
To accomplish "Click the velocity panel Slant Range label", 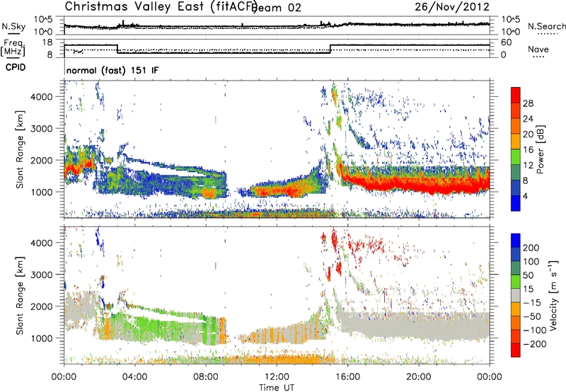I will (x=20, y=295).
